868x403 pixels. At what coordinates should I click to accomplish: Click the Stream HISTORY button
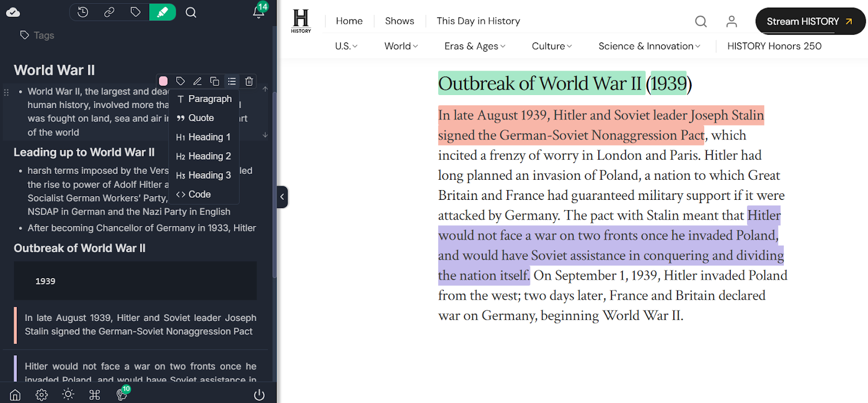click(x=810, y=21)
